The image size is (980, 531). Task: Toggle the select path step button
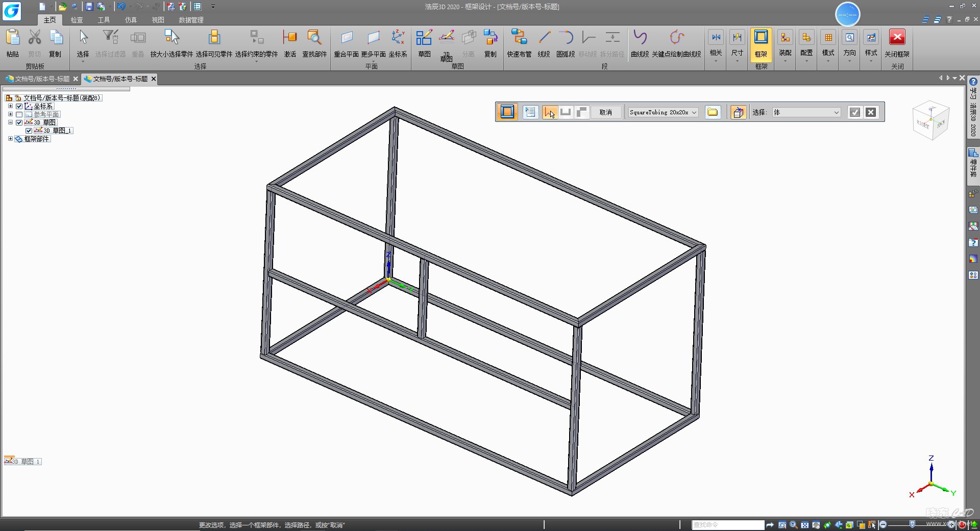(x=550, y=112)
